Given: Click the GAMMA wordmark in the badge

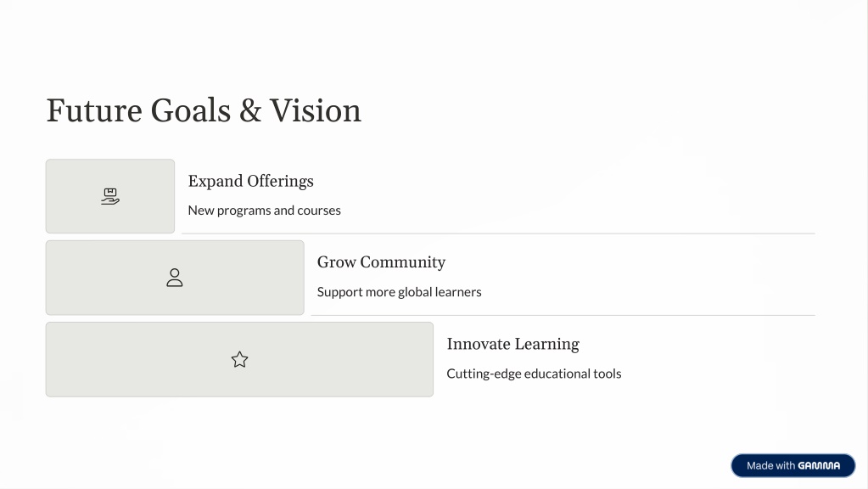Looking at the screenshot, I should (x=819, y=466).
